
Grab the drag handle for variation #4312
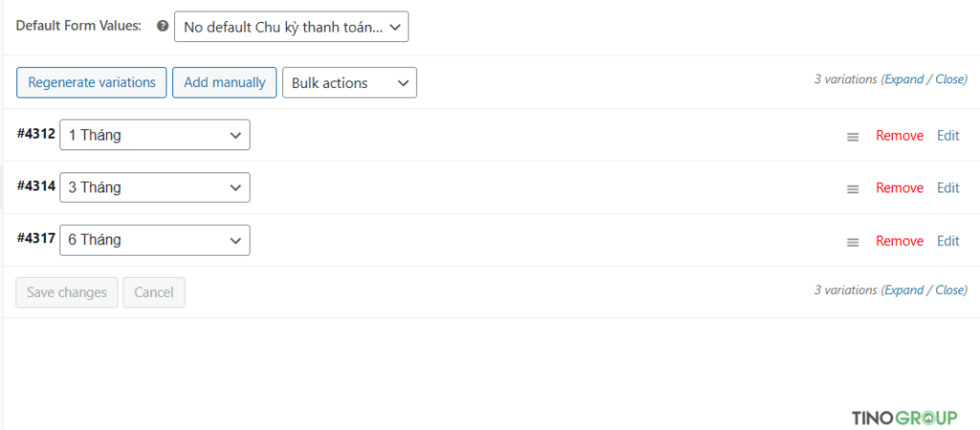(x=853, y=137)
